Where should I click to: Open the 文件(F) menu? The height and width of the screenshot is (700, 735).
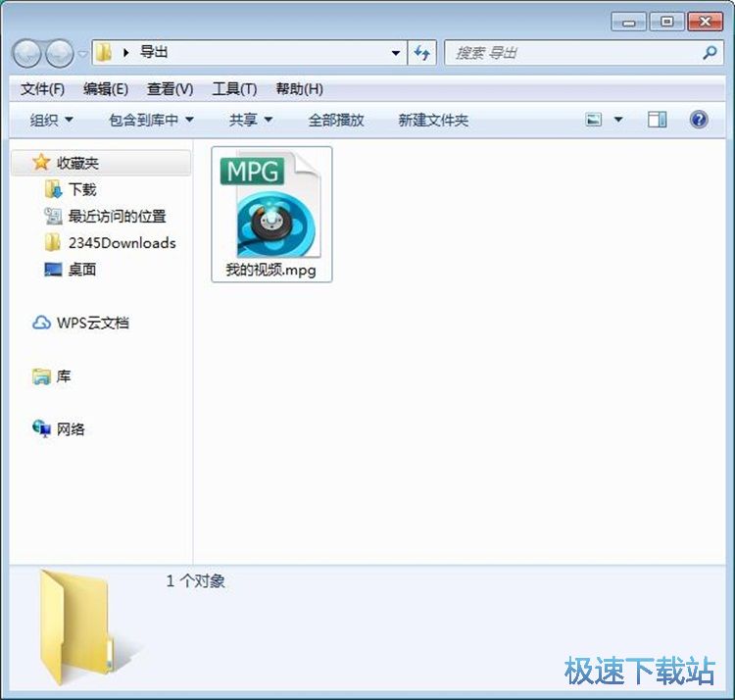(x=42, y=88)
